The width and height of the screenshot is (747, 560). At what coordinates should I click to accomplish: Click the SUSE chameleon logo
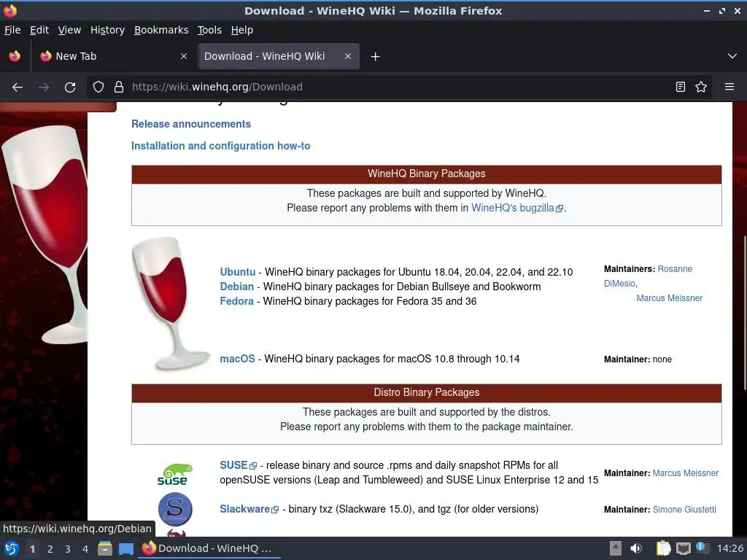tap(175, 474)
